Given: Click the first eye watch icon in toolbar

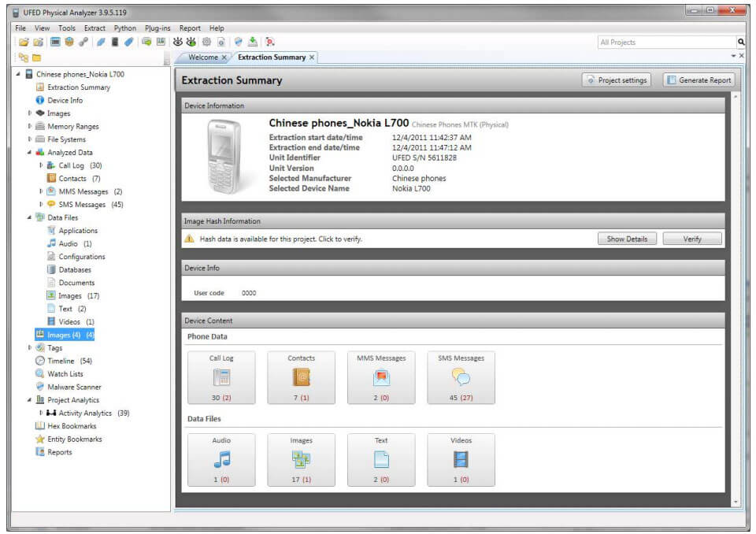Looking at the screenshot, I should coord(178,42).
